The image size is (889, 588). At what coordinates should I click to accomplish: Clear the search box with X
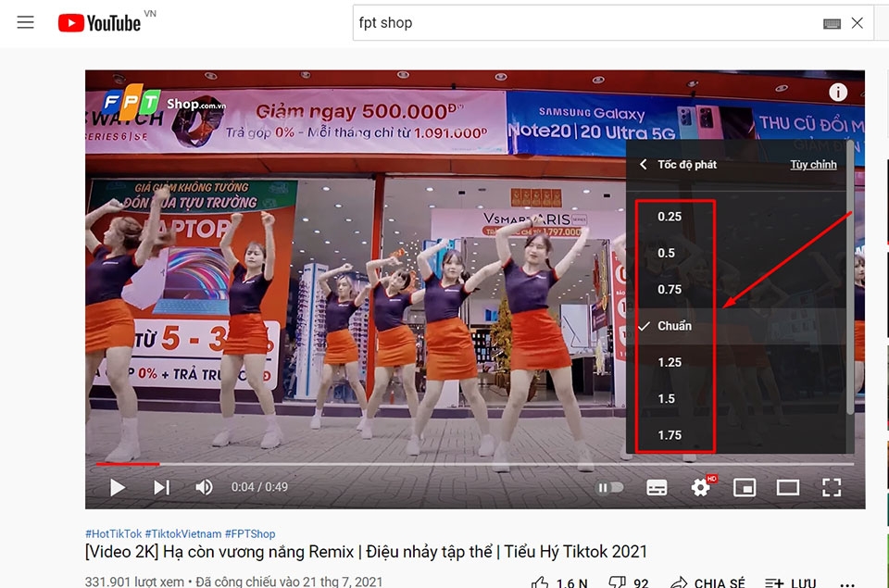pyautogui.click(x=858, y=22)
